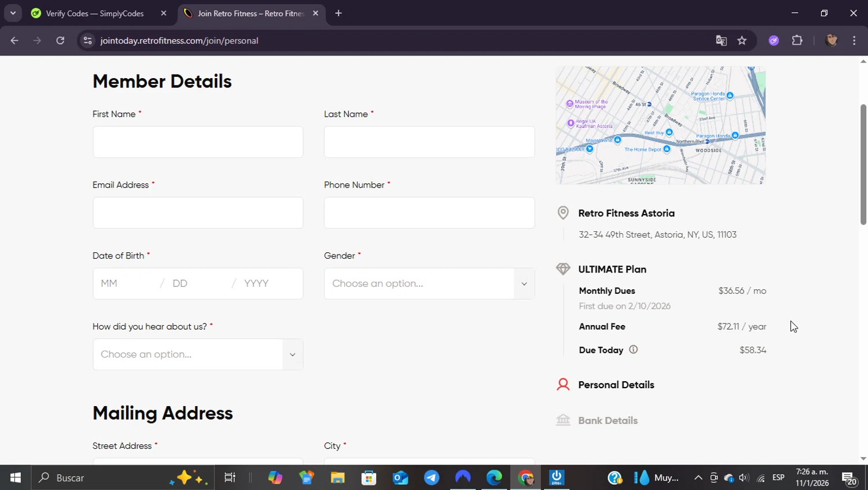
Task: Show hidden system tray icons
Action: 698,478
